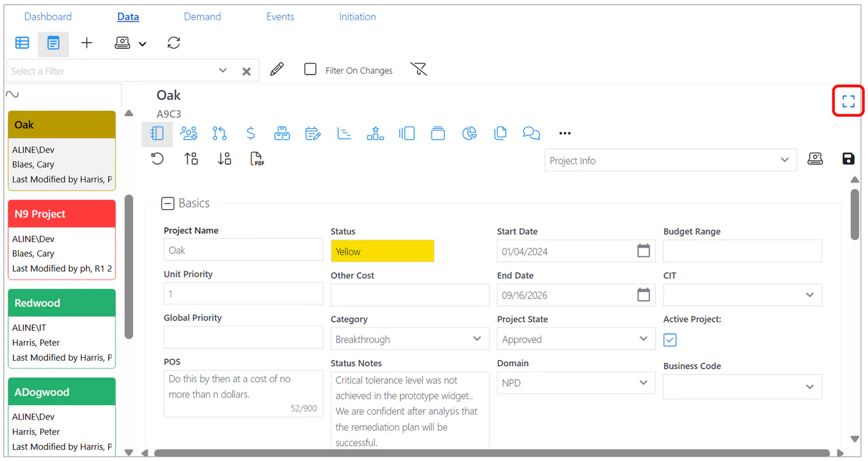Open the Start Date calendar picker
Viewport: 868px width, 461px height.
(643, 251)
